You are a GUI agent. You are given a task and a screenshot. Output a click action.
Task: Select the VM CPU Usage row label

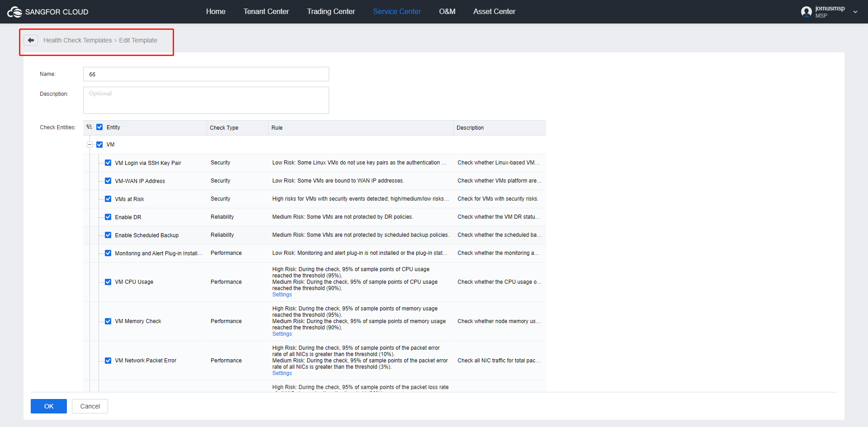tap(134, 282)
